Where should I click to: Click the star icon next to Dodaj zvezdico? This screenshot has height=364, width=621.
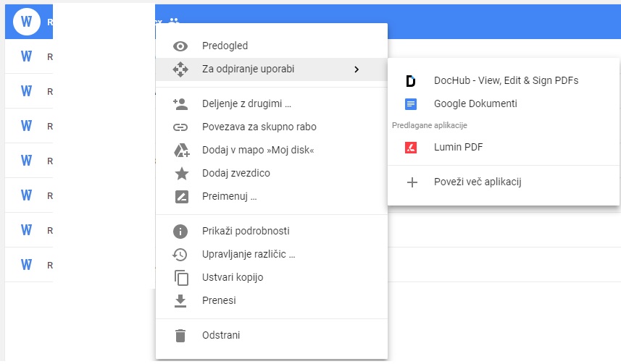182,173
